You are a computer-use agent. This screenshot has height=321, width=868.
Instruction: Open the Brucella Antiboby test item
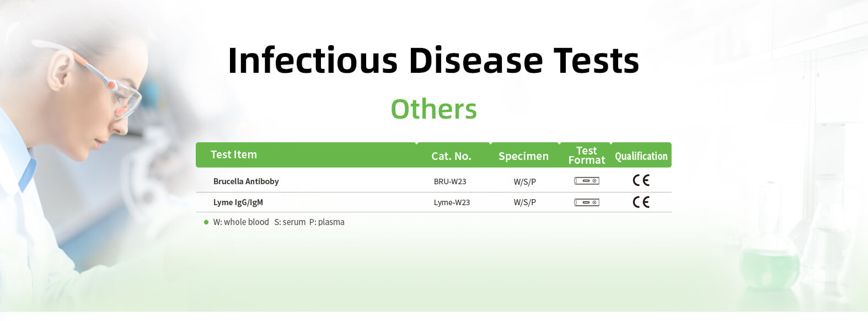tap(246, 181)
